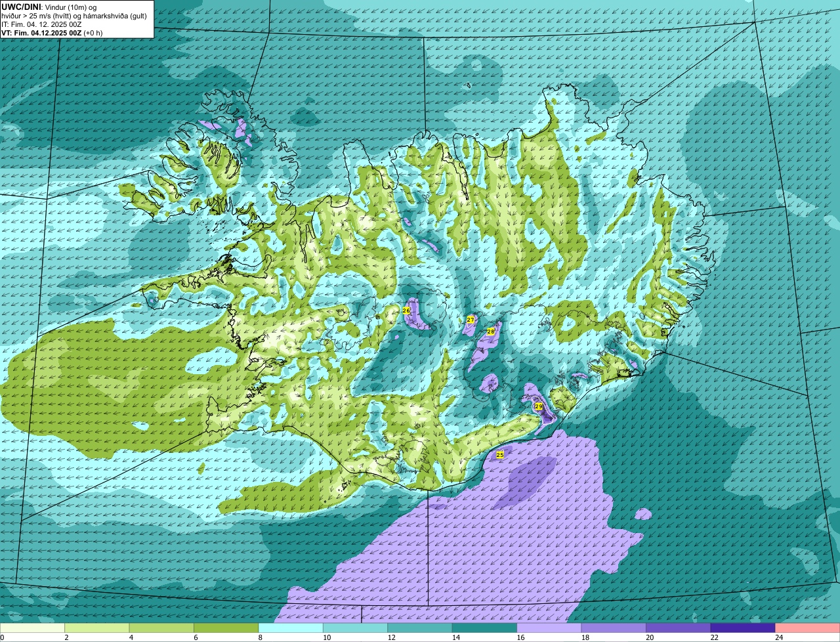Screen dimensions: 840x642
Task: Click the title line 'UWC/DINI: Vindur (10m) og'
Action: tap(49, 7)
